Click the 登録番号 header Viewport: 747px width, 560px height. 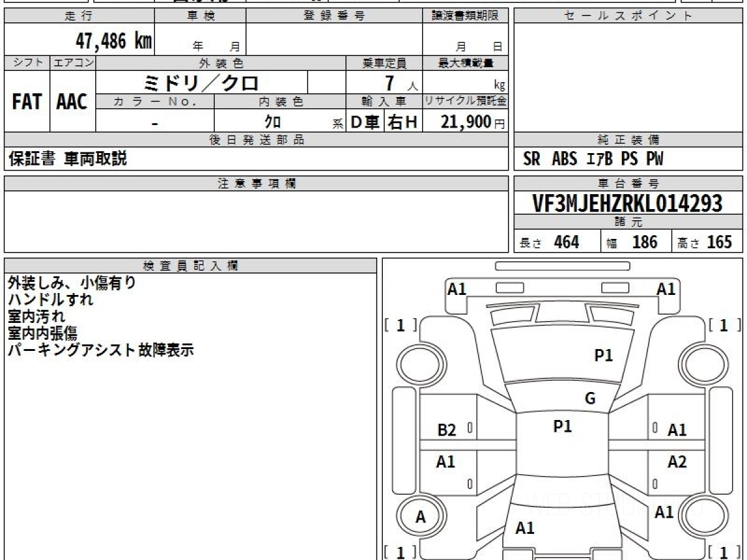334,16
